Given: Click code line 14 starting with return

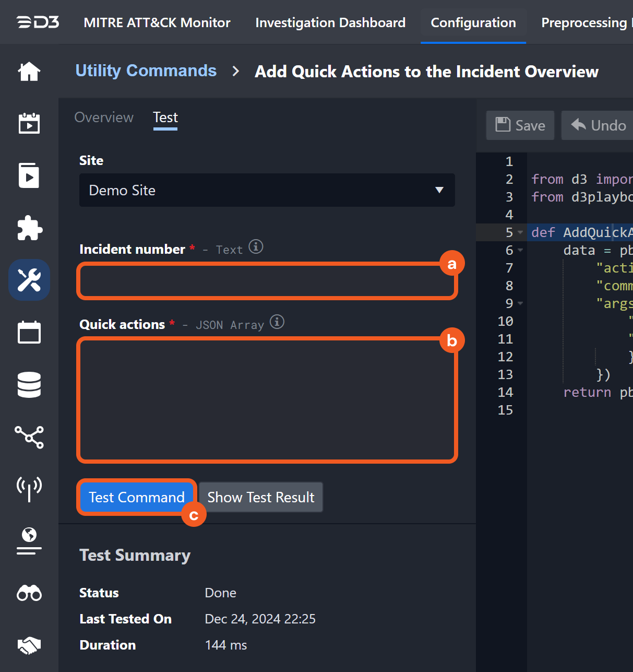Looking at the screenshot, I should (598, 392).
